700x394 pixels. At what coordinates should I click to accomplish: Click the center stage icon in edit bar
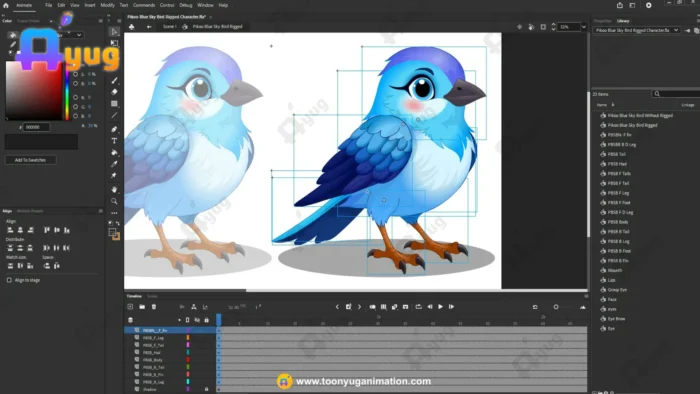click(x=519, y=27)
